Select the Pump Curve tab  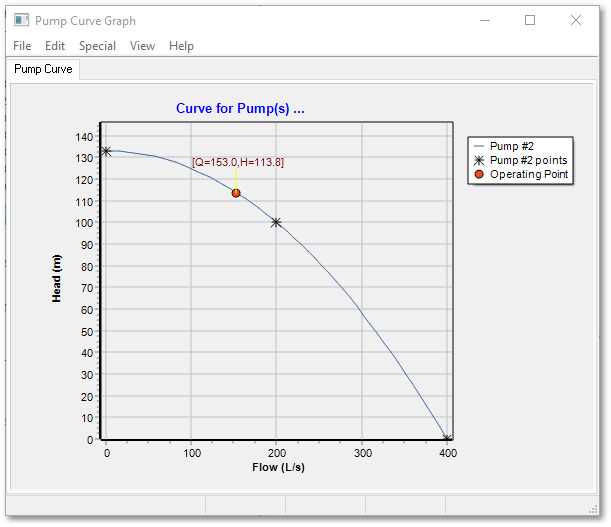click(43, 69)
